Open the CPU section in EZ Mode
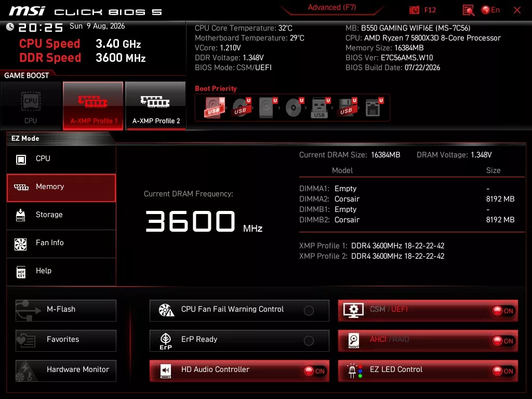This screenshot has width=532, height=399. (61, 159)
